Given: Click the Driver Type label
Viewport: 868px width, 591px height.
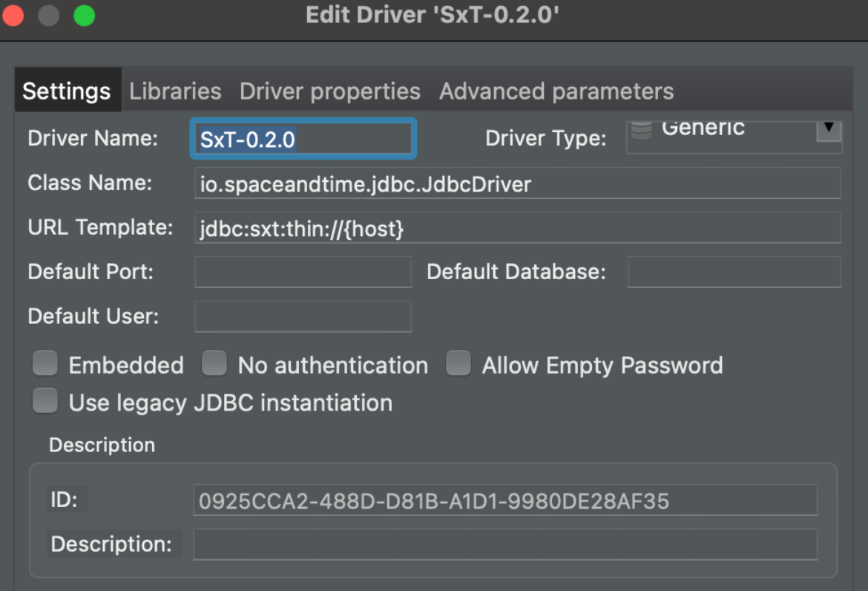Looking at the screenshot, I should [x=546, y=139].
